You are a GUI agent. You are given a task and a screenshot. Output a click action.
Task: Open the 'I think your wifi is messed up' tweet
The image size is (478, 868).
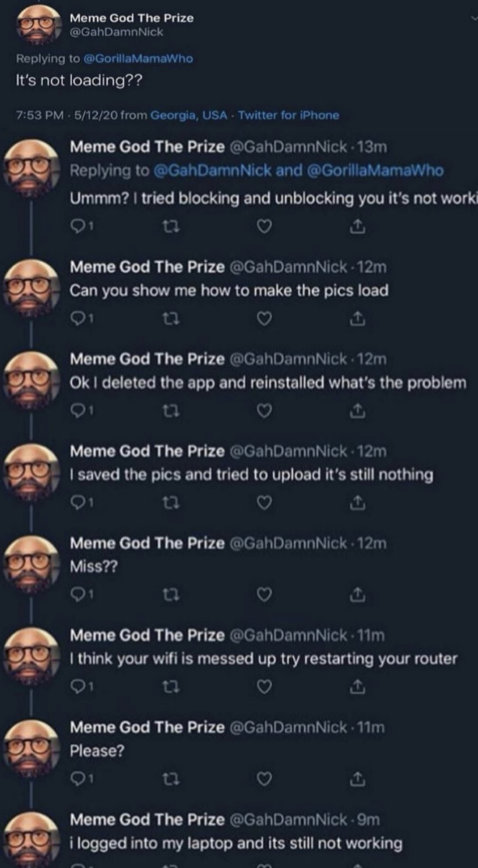point(264,659)
